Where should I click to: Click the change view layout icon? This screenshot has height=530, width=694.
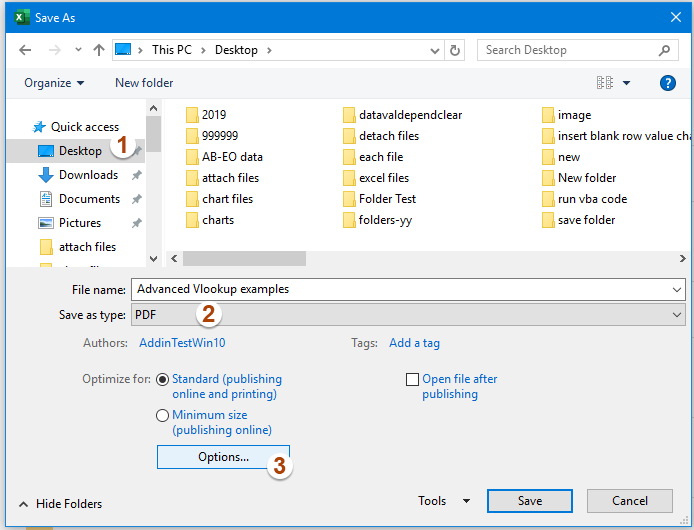pyautogui.click(x=605, y=83)
